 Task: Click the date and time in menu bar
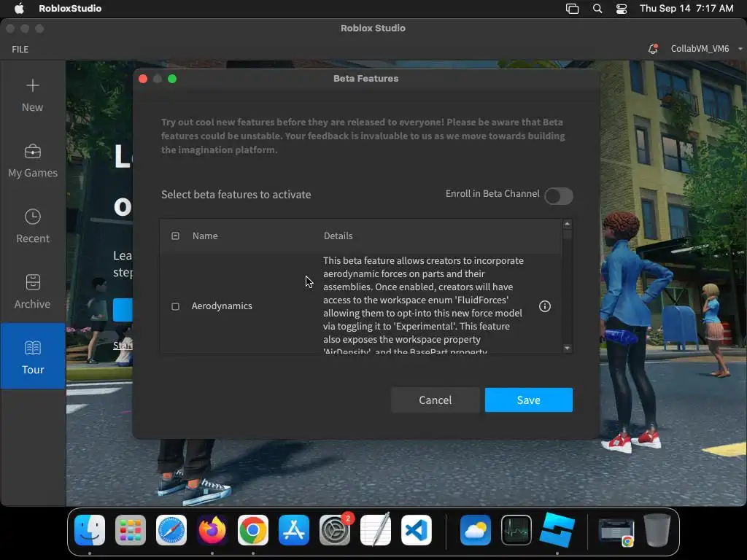(x=686, y=8)
